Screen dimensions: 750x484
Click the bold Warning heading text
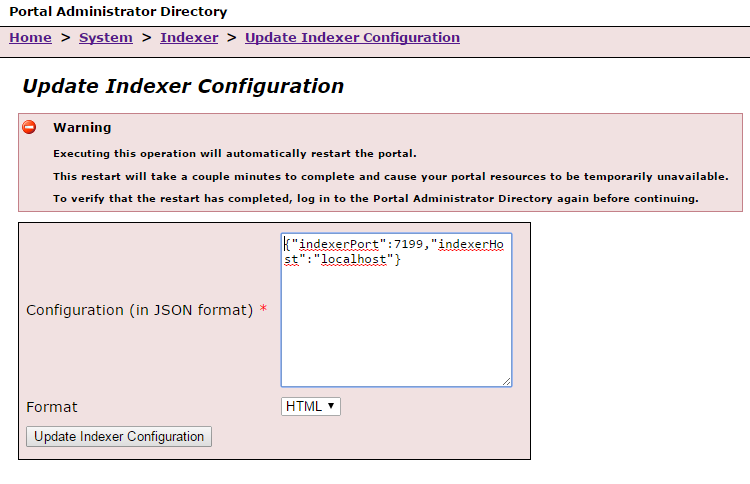(x=82, y=127)
